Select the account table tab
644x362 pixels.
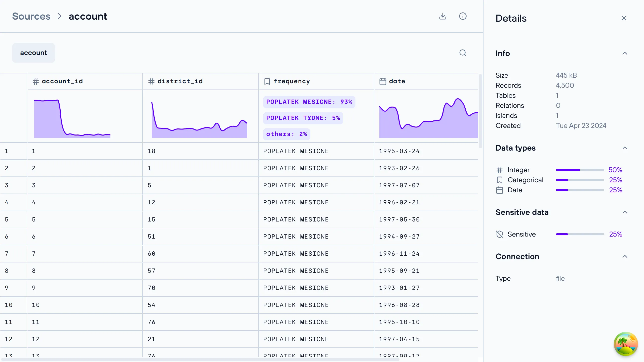(x=33, y=53)
